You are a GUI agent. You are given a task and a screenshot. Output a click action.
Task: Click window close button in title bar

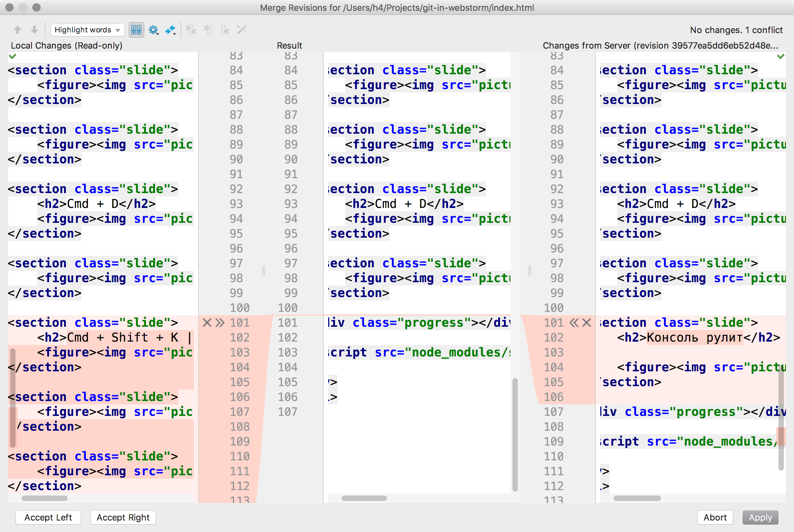tap(9, 7)
